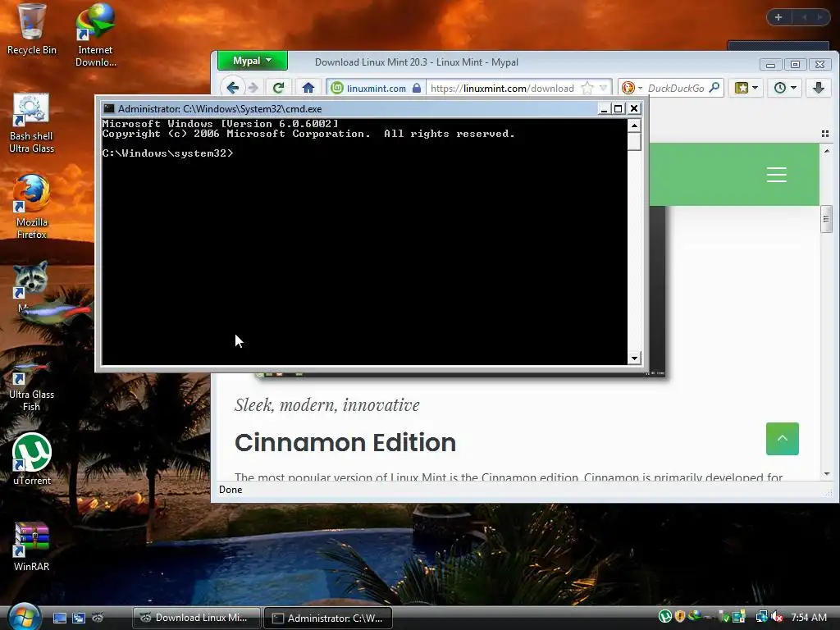Image resolution: width=840 pixels, height=630 pixels.
Task: Click the sidebar gadget plus button
Action: (778, 17)
